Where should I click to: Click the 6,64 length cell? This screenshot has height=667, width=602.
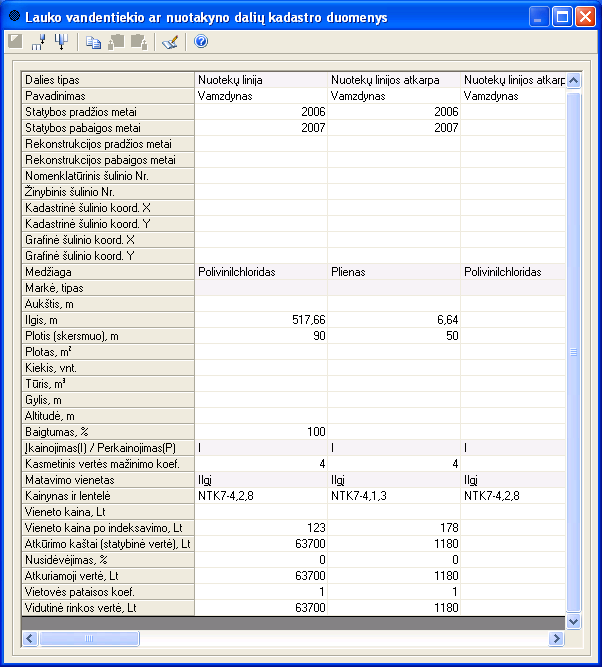click(394, 320)
